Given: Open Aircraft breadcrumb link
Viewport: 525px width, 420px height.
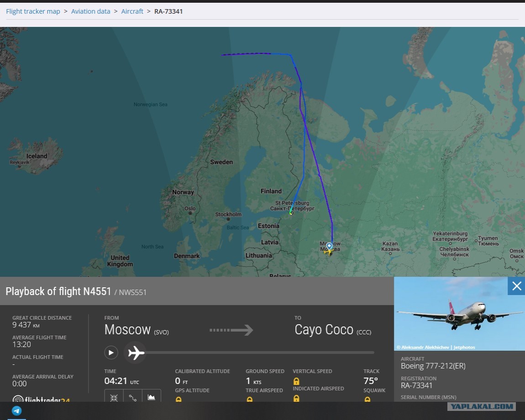Looking at the screenshot, I should pyautogui.click(x=132, y=11).
